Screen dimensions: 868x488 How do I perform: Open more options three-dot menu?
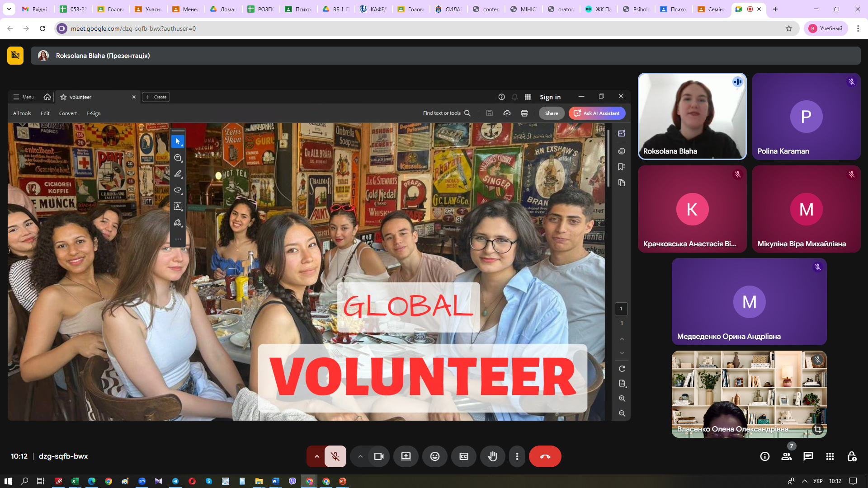tap(517, 456)
